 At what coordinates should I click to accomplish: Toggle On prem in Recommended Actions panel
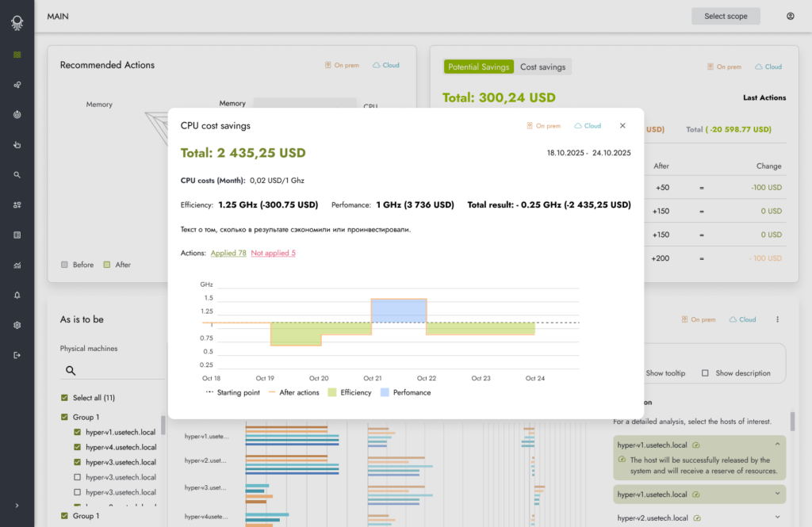[x=342, y=65]
